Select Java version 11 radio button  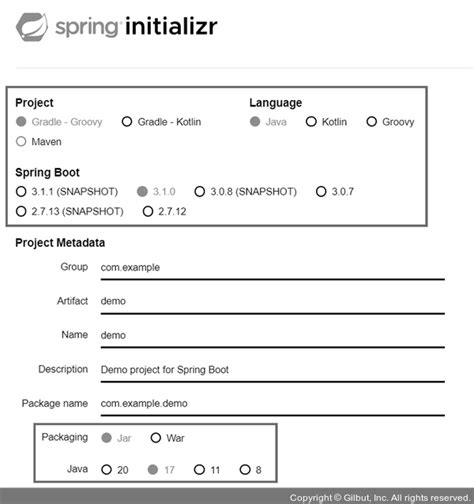[x=199, y=470]
